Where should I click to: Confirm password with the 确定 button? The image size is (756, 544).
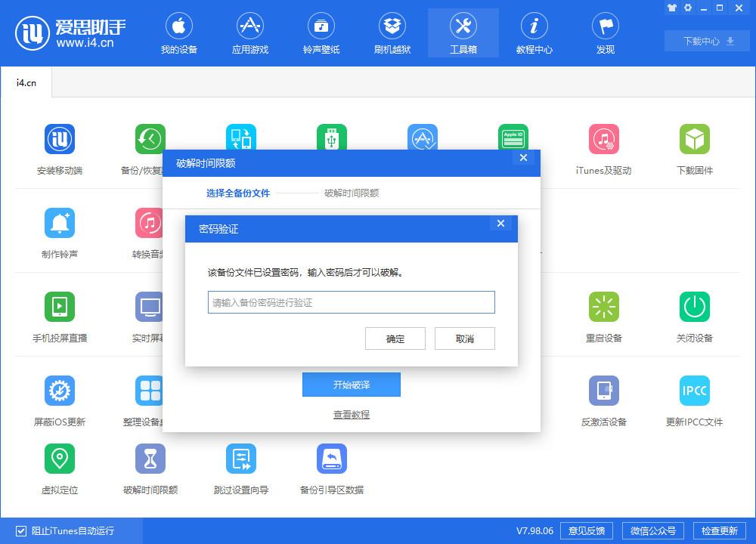tap(395, 338)
